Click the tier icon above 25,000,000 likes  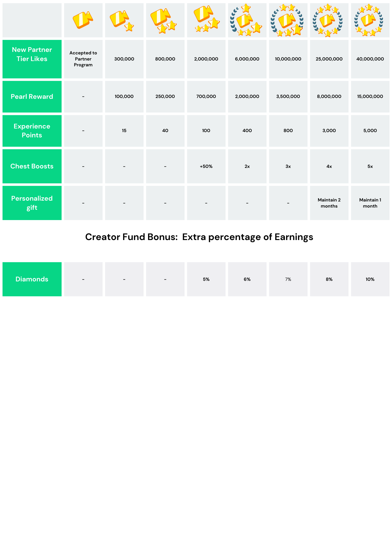328,20
